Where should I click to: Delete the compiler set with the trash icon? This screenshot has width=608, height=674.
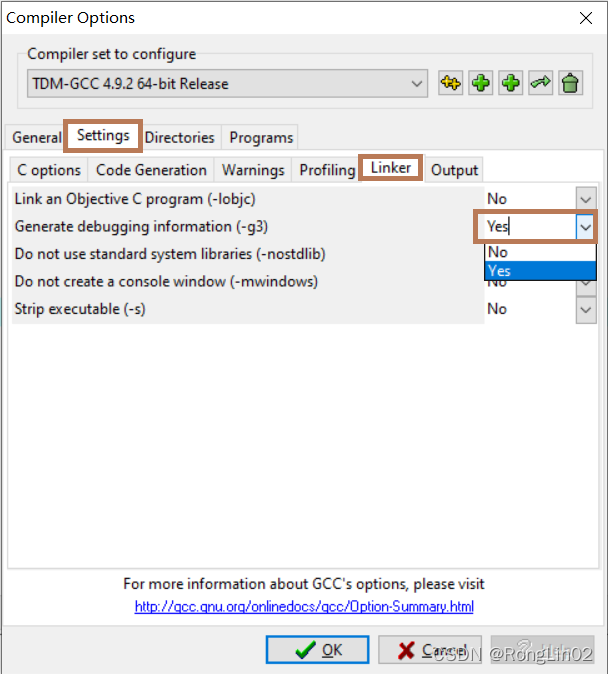click(x=571, y=83)
